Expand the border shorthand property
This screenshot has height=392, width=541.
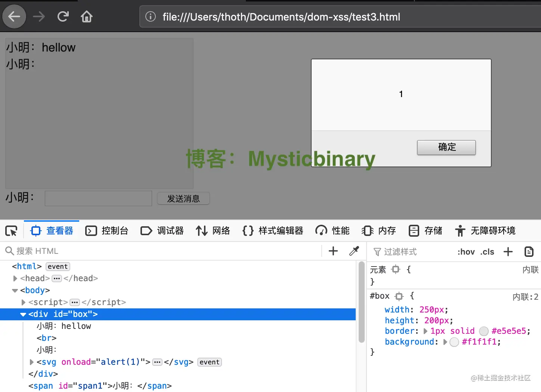[x=425, y=331]
